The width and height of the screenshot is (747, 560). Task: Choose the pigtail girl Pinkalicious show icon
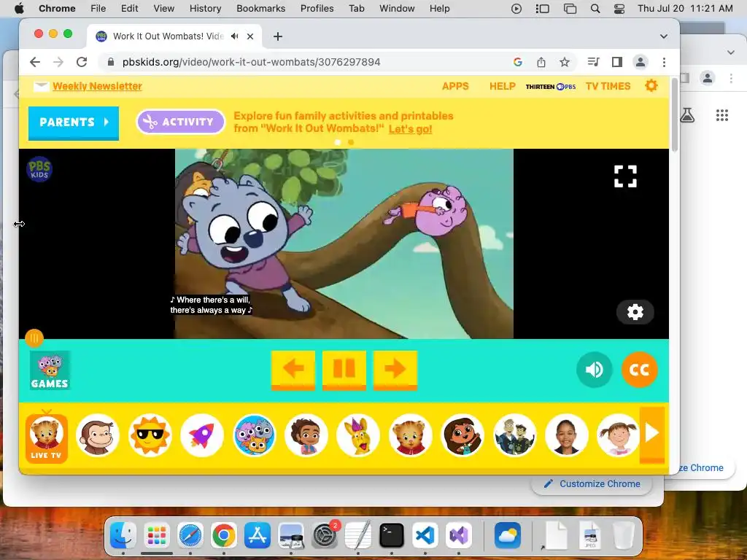pos(618,435)
